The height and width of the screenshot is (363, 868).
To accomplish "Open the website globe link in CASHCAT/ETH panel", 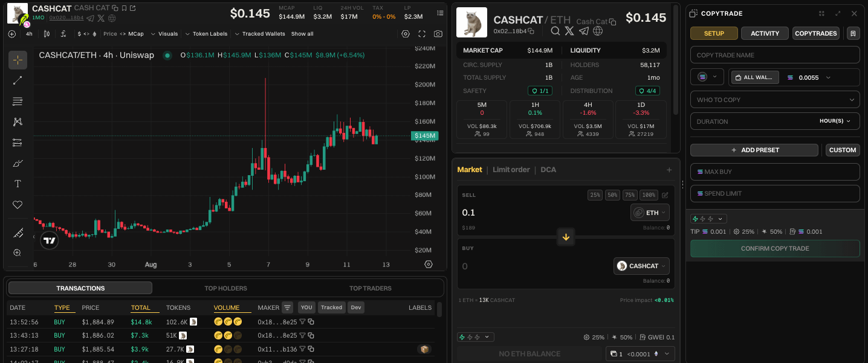I will [x=598, y=31].
